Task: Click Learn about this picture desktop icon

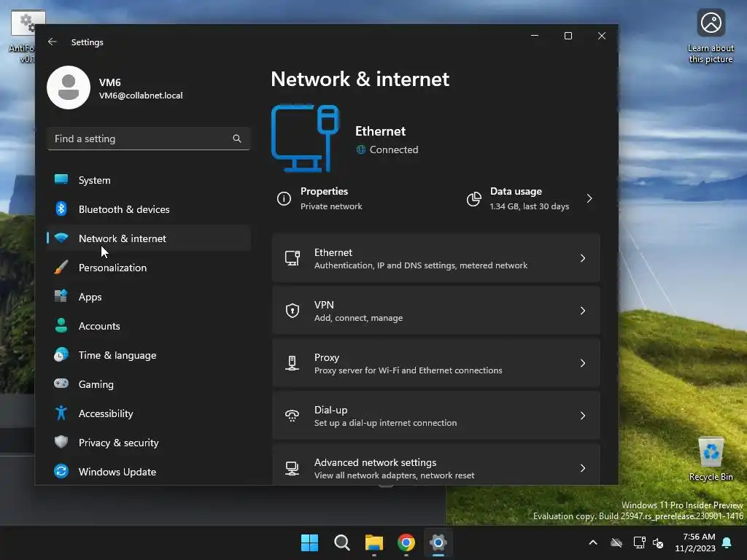Action: tap(711, 36)
